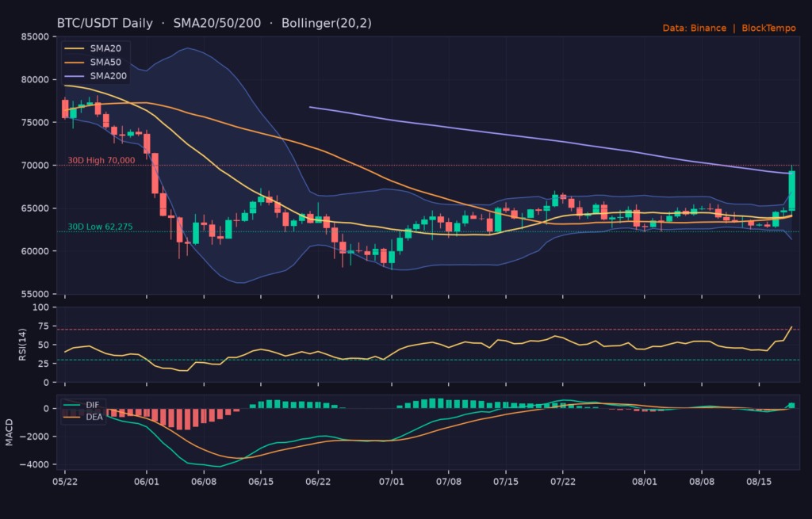Click the '30D Low 62,275' annotation
Screen dimensions: 812x519
[101, 227]
